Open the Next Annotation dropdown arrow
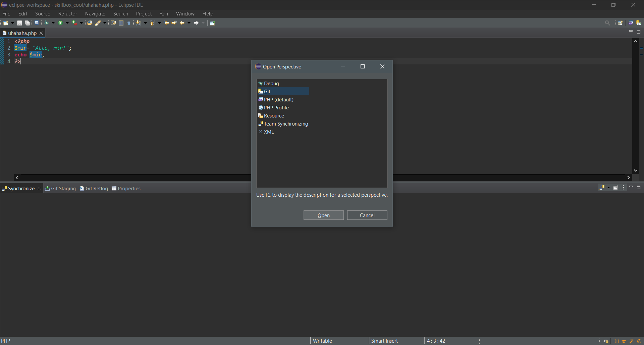The height and width of the screenshot is (345, 644). pyautogui.click(x=145, y=23)
